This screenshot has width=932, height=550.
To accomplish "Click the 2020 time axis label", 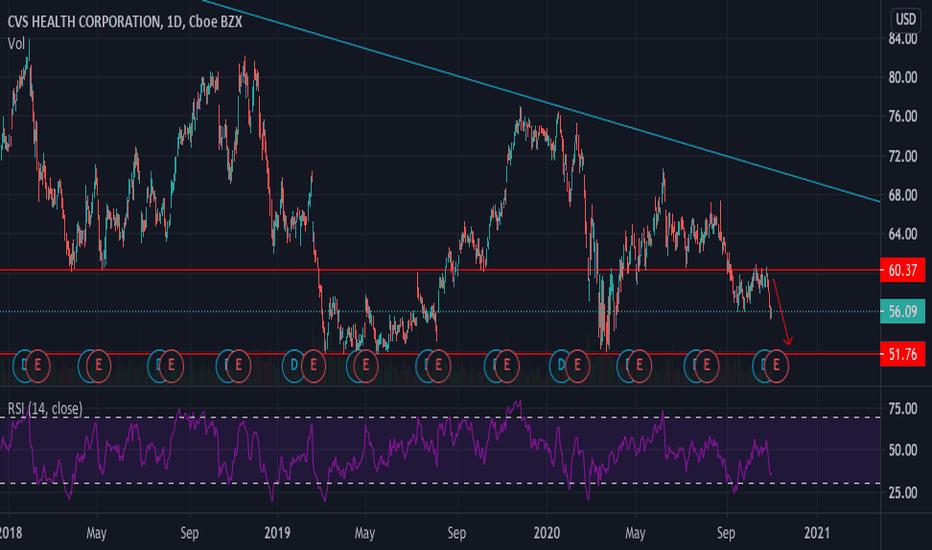I will pyautogui.click(x=547, y=533).
